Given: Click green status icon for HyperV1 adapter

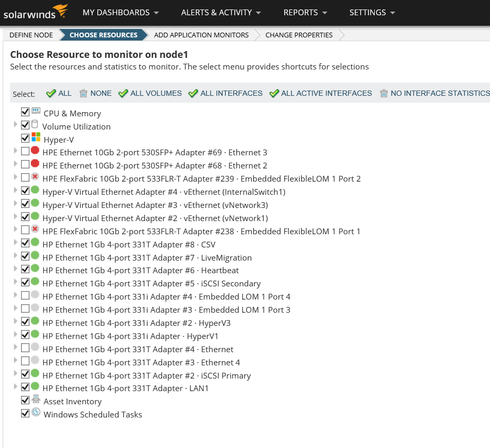Looking at the screenshot, I should point(35,334).
